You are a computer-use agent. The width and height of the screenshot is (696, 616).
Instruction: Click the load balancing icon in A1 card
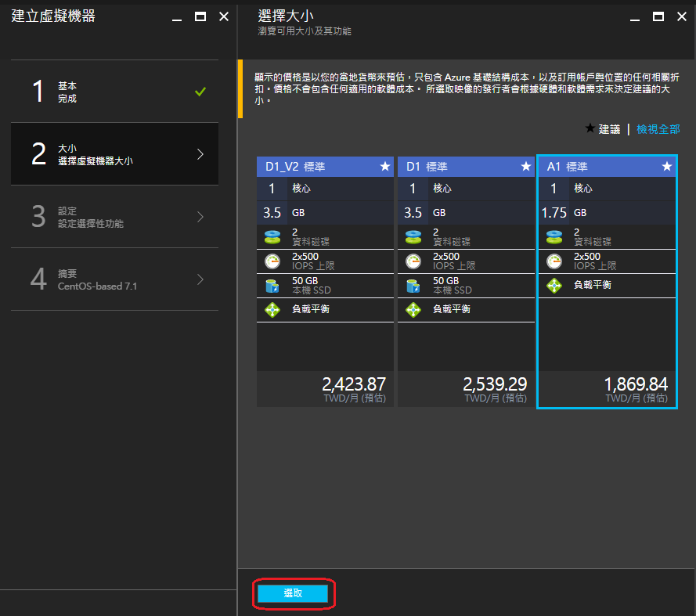coord(554,286)
